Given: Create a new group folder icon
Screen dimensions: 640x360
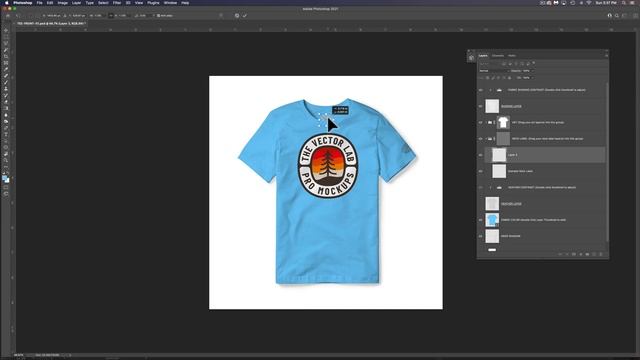Looking at the screenshot, I should [x=587, y=254].
